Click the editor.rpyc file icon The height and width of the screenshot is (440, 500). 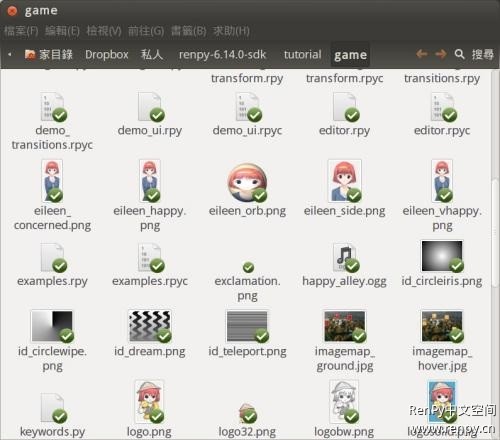[443, 107]
